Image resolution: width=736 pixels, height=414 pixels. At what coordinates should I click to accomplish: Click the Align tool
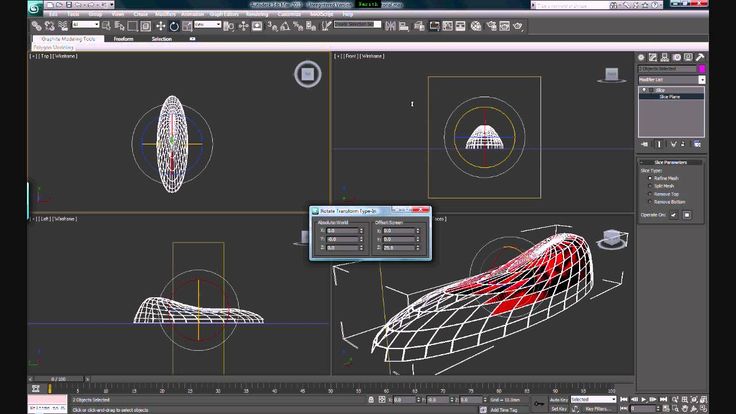point(404,26)
